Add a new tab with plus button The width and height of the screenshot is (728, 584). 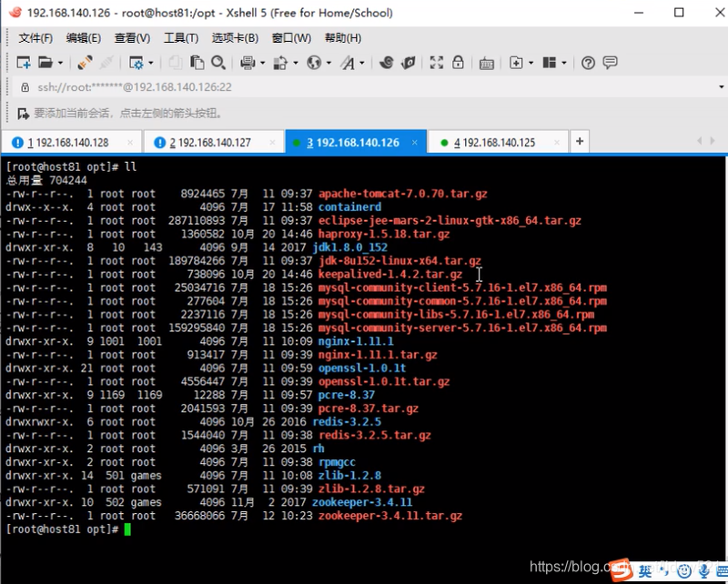coord(580,141)
